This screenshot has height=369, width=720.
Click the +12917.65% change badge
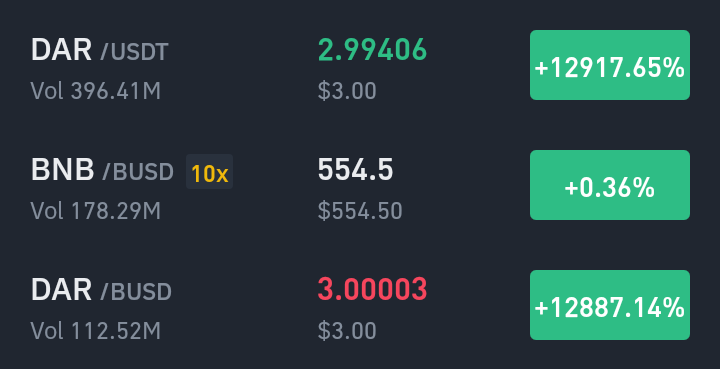(x=610, y=65)
